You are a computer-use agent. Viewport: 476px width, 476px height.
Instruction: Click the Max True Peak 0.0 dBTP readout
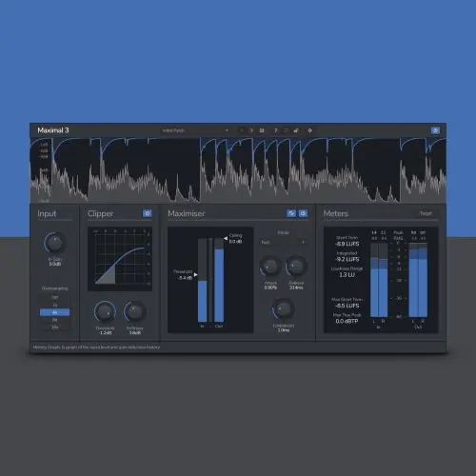pos(347,318)
